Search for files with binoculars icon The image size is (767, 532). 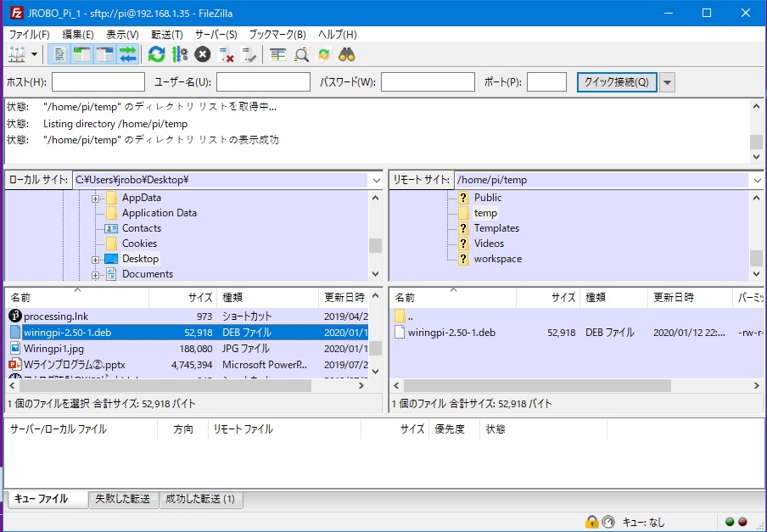(347, 54)
